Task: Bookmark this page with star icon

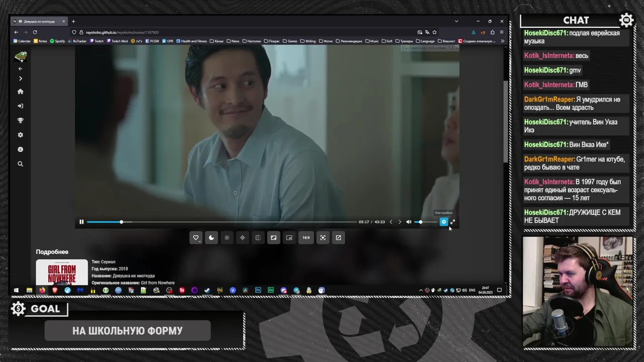Action: coord(434,32)
